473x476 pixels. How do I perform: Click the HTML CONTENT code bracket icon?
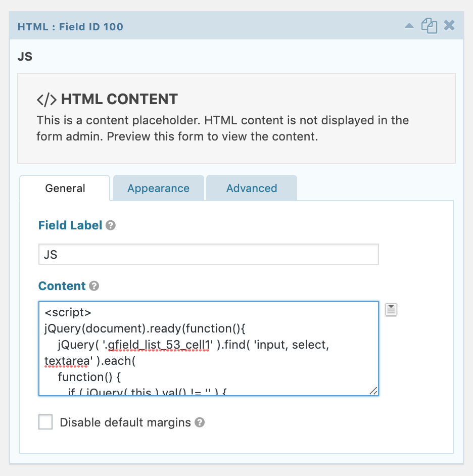pos(47,100)
